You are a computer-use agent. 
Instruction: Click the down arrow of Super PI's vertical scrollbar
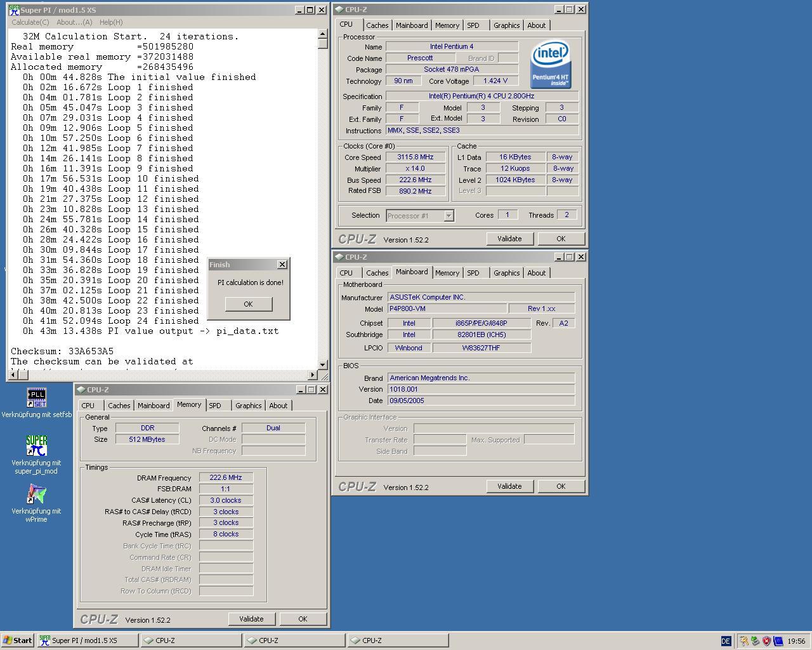click(x=323, y=364)
